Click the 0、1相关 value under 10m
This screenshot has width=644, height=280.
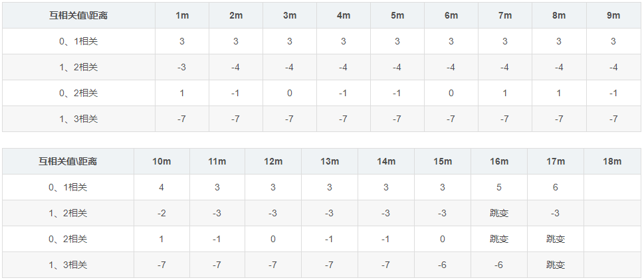tap(161, 187)
